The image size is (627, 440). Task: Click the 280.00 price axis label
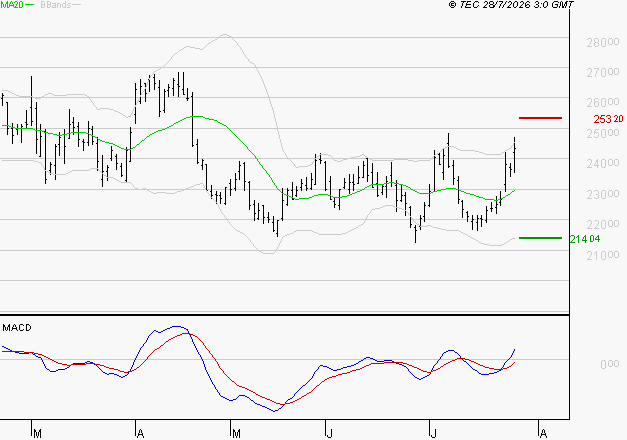(603, 42)
